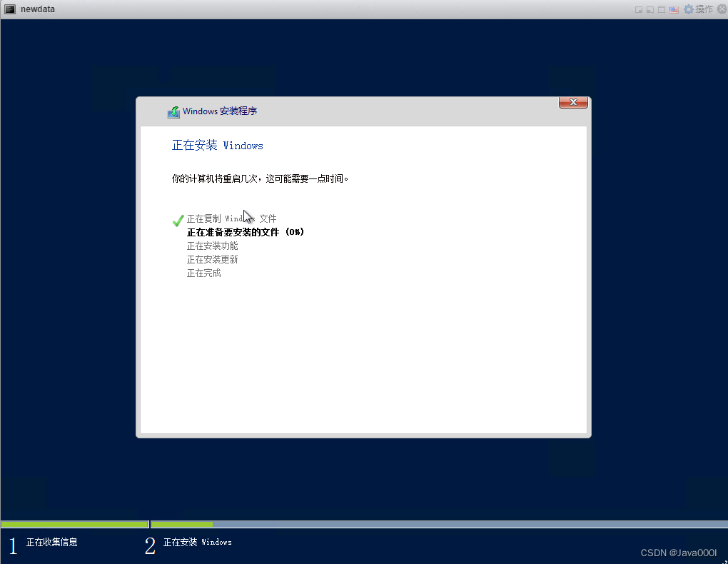The image size is (728, 564).
Task: Click the stage 1 green progress bar
Action: coord(75,524)
